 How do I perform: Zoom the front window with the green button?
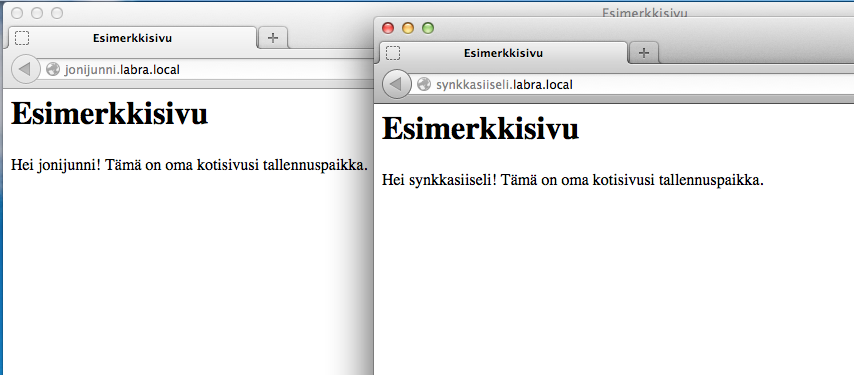tap(428, 28)
